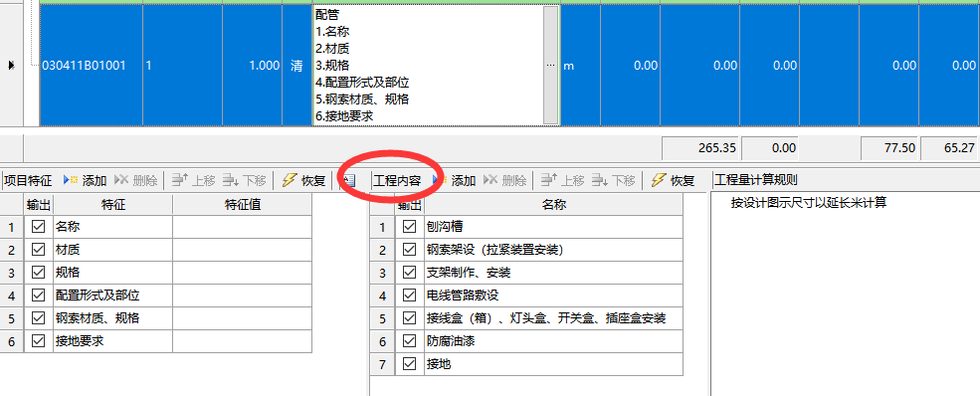
Task: Click the 电线管路敷设 row name
Action: pos(463,296)
